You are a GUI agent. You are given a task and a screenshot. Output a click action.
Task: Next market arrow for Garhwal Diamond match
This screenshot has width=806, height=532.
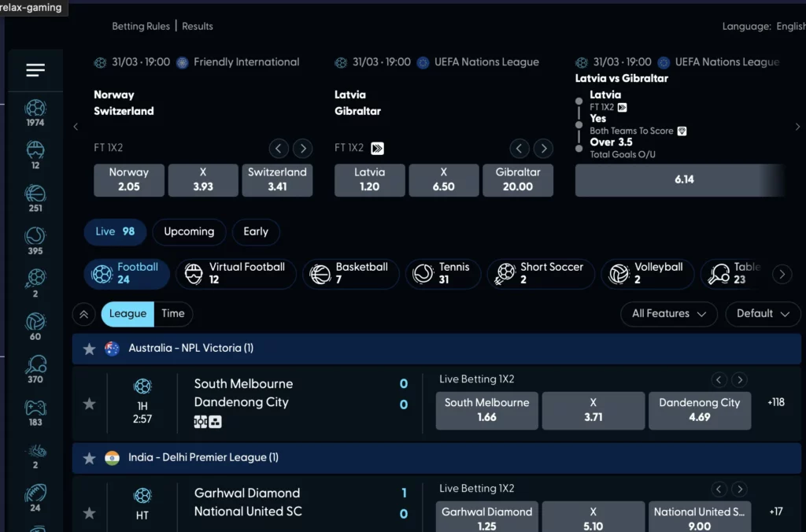click(x=740, y=489)
